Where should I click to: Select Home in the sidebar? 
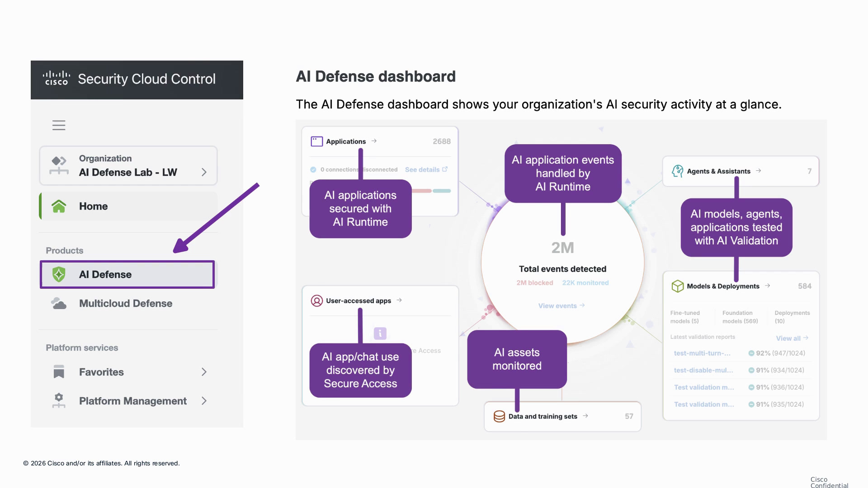click(x=128, y=206)
